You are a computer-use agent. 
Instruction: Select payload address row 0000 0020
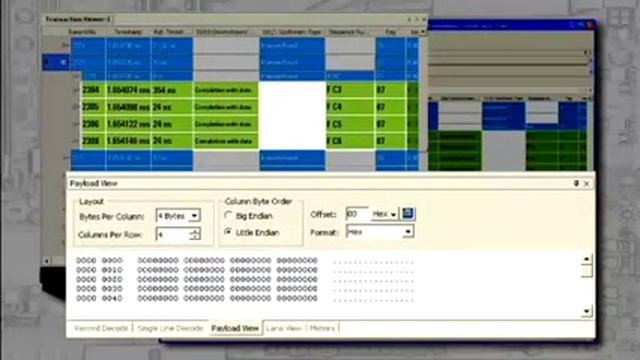tap(99, 280)
